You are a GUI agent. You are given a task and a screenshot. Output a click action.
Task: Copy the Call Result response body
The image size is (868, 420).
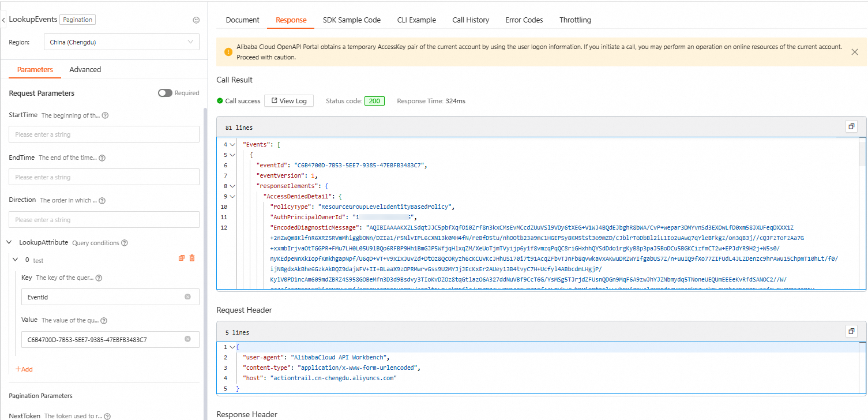(x=851, y=126)
